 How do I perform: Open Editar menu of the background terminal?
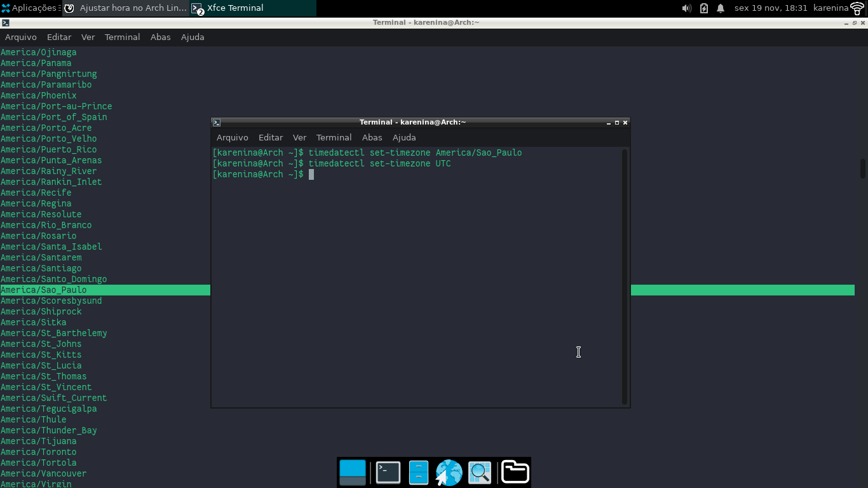click(x=59, y=37)
